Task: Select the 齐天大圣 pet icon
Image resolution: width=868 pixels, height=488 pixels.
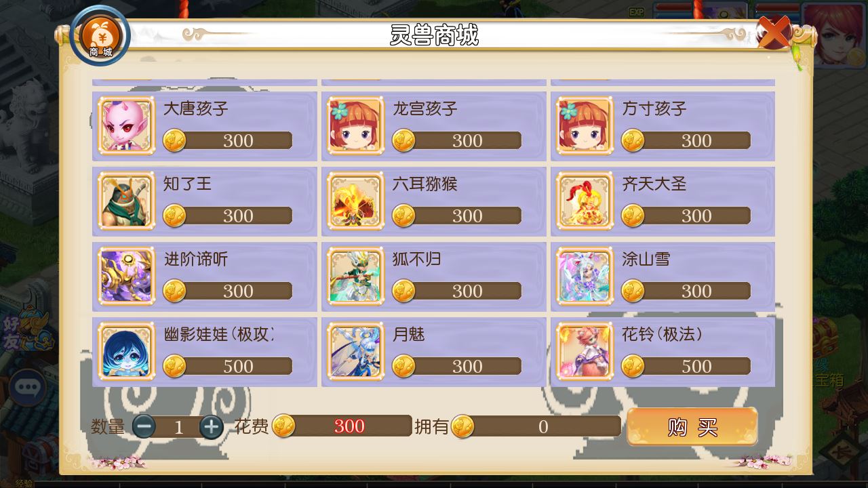Action: coord(585,201)
